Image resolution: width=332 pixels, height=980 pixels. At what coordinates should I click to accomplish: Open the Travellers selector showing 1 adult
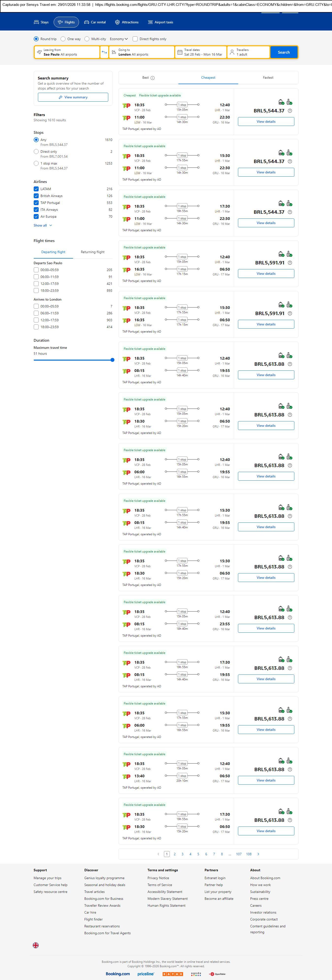(248, 52)
